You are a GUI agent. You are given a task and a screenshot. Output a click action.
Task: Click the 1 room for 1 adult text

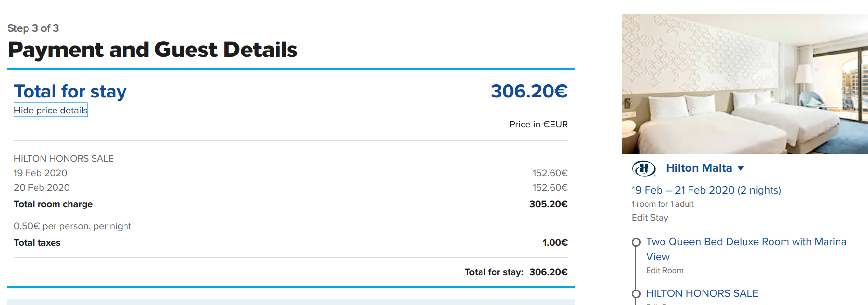[662, 204]
